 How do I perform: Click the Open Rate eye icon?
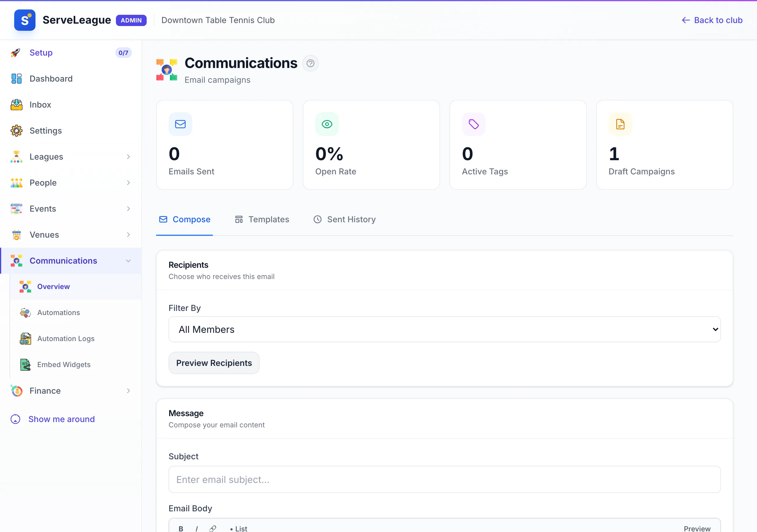point(327,124)
